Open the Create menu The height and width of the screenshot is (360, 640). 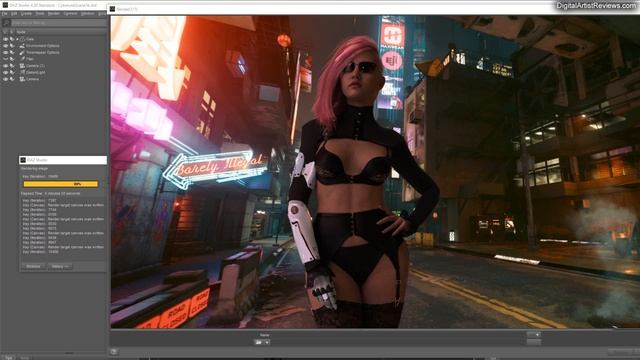pyautogui.click(x=27, y=13)
